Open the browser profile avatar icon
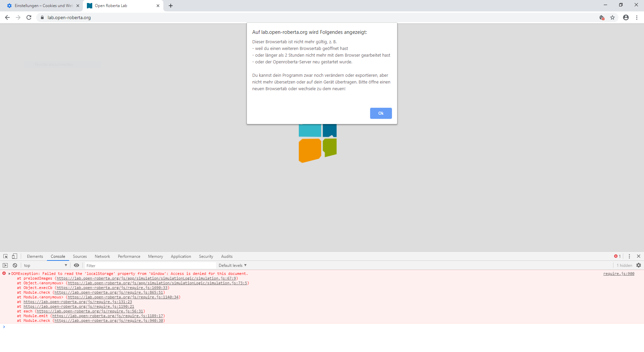The width and height of the screenshot is (644, 352). click(626, 17)
